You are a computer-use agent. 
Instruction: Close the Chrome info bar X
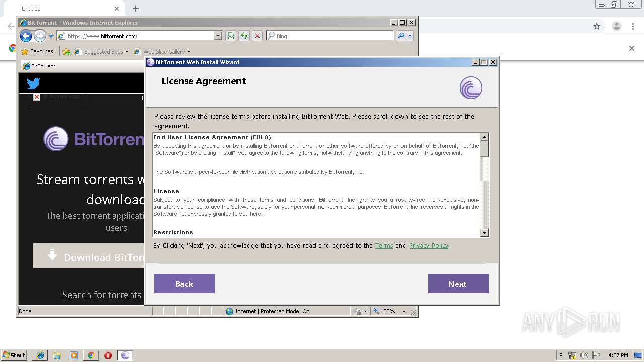point(632,48)
